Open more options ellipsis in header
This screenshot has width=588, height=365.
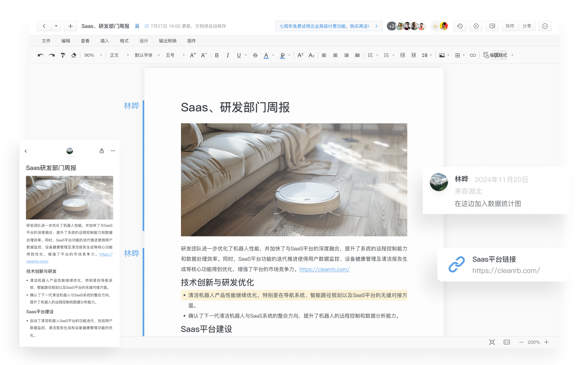click(x=545, y=26)
